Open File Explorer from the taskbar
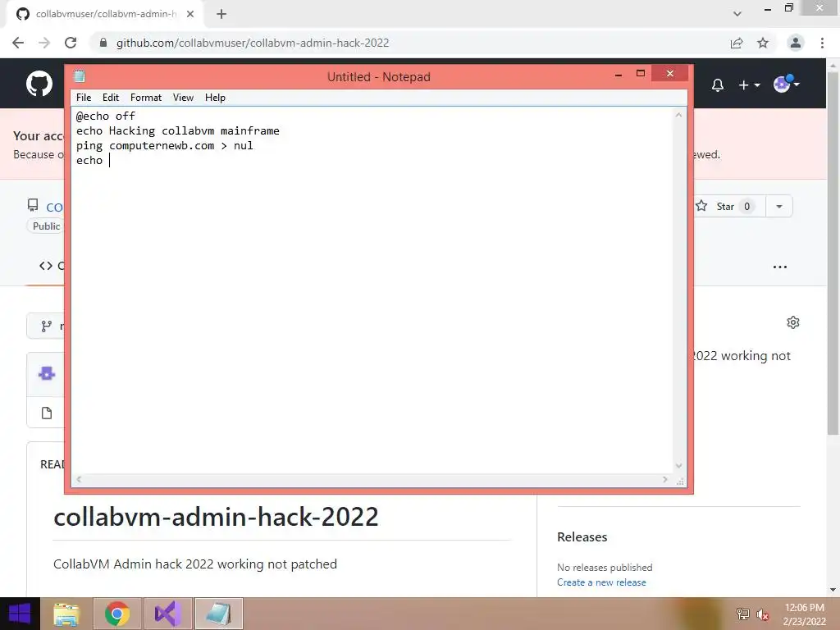Viewport: 840px width, 630px height. [x=66, y=614]
